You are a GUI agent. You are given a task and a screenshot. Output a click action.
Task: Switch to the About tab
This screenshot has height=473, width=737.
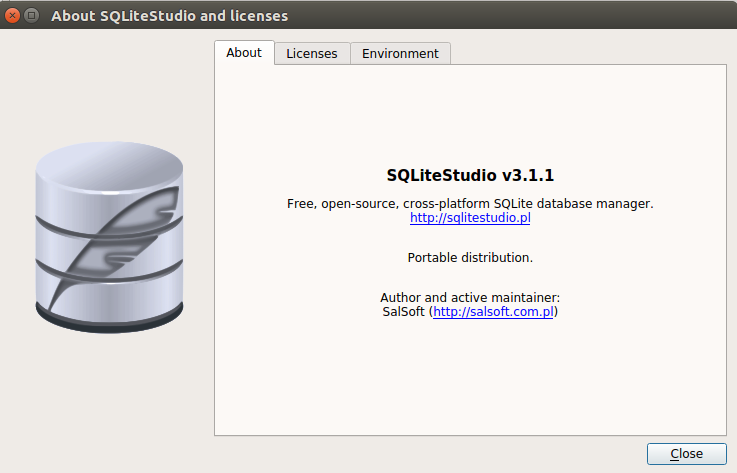tap(244, 53)
